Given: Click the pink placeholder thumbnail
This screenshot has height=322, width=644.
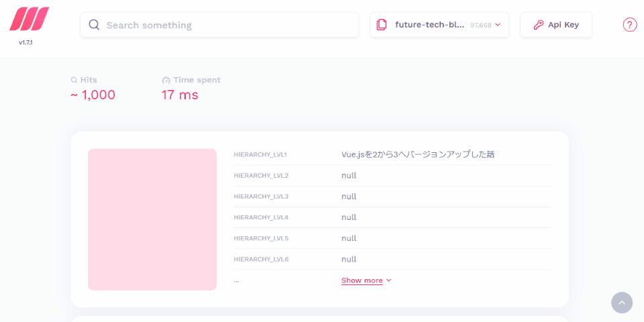Looking at the screenshot, I should [152, 219].
